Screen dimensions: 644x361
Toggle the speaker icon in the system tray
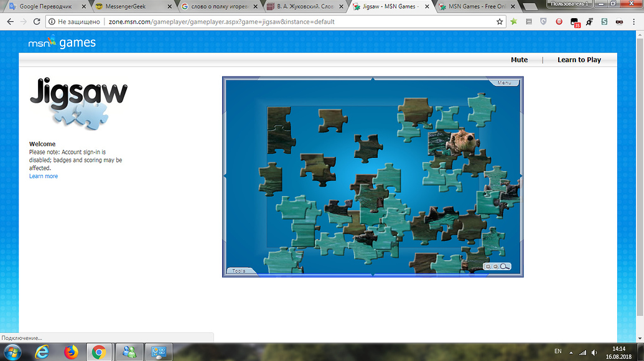click(594, 352)
